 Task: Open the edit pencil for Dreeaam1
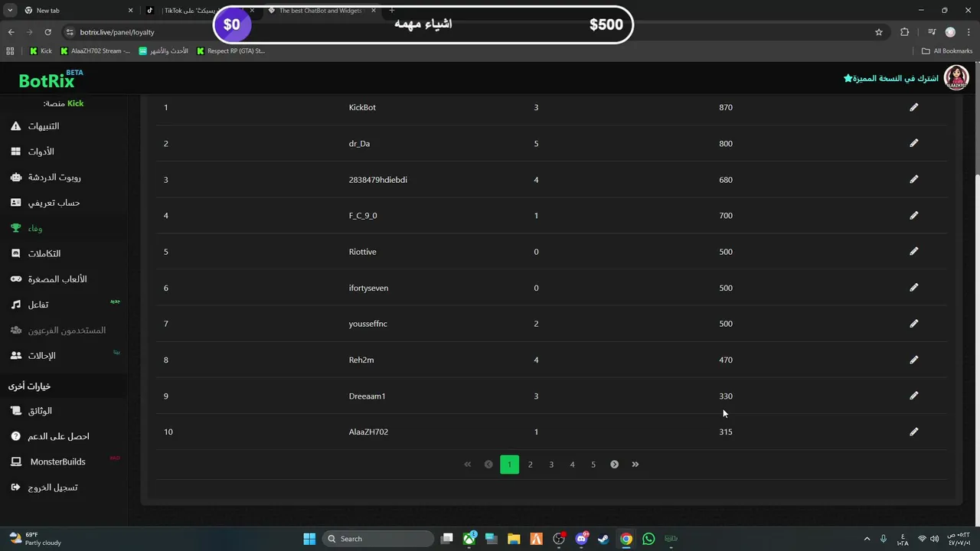(913, 396)
